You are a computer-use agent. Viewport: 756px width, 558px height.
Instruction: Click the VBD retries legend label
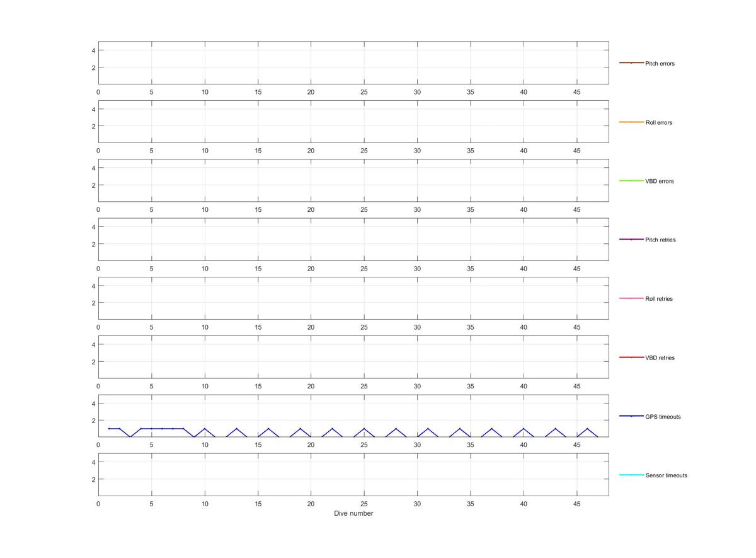(x=660, y=357)
